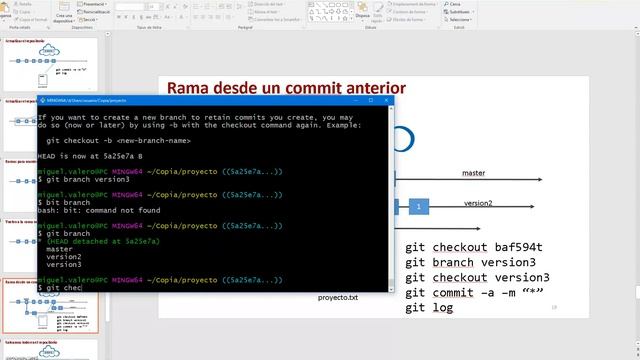Open the font name combo box
The width and height of the screenshot is (640, 360).
(x=130, y=7)
